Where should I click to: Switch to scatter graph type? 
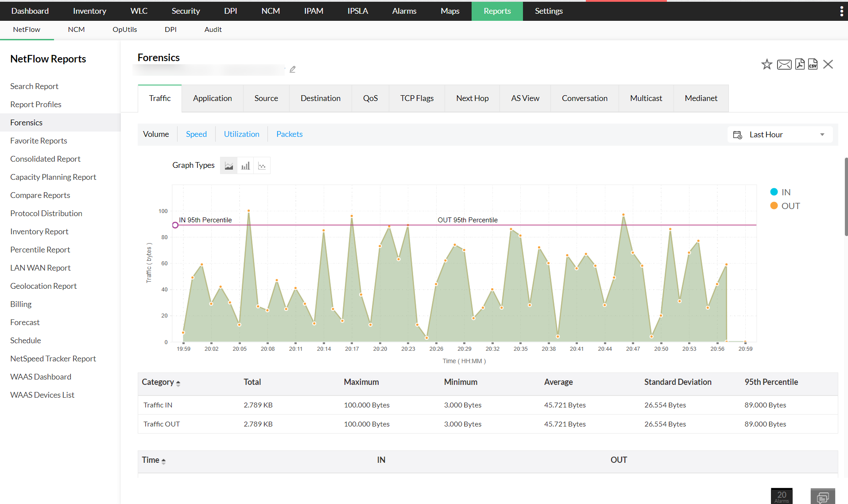262,166
